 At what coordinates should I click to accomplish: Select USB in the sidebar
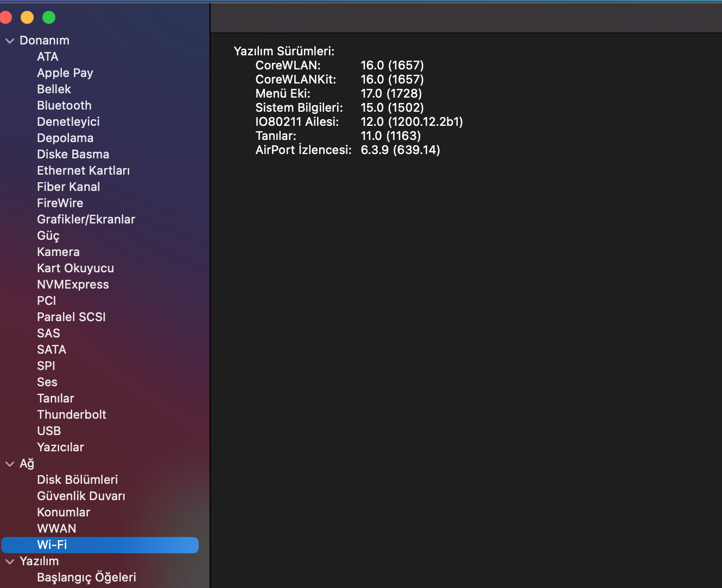tap(49, 431)
